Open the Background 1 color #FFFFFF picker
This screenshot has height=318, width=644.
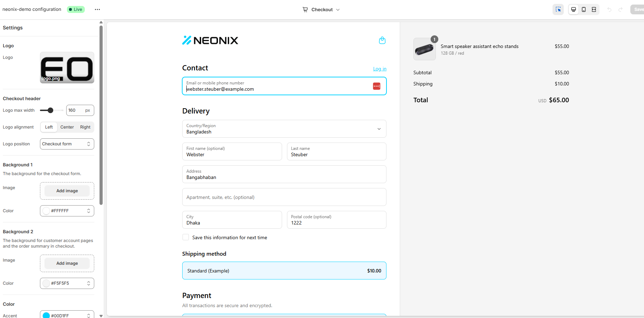pos(67,211)
